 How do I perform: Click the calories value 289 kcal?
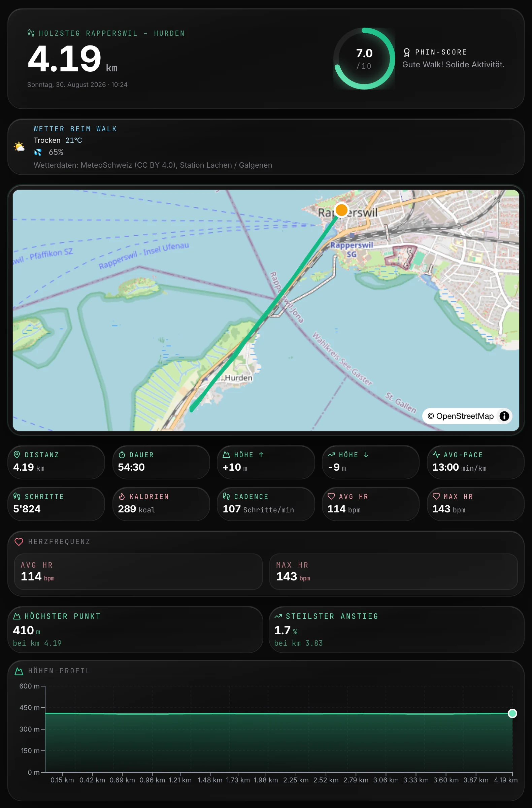pos(137,509)
